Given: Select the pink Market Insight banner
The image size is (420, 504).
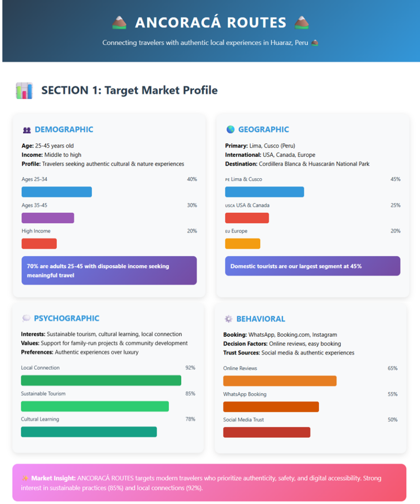Looking at the screenshot, I should (209, 483).
